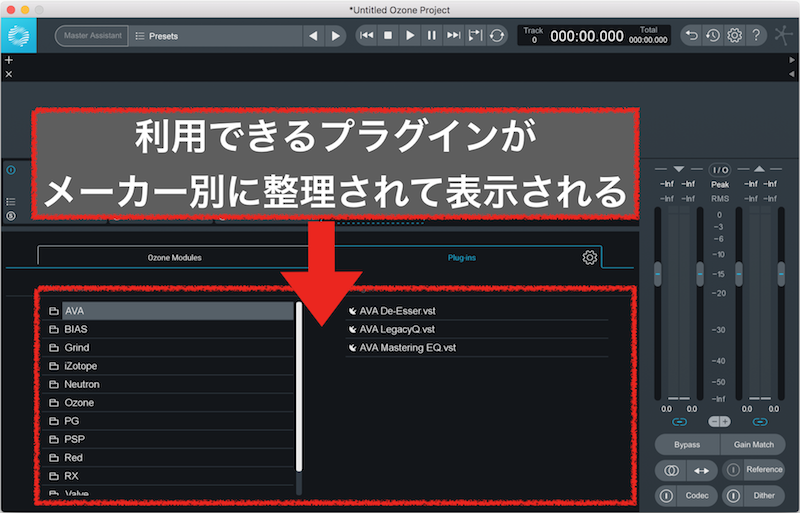Start playback with the Play button
Viewport: 800px width, 513px height.
(x=410, y=35)
